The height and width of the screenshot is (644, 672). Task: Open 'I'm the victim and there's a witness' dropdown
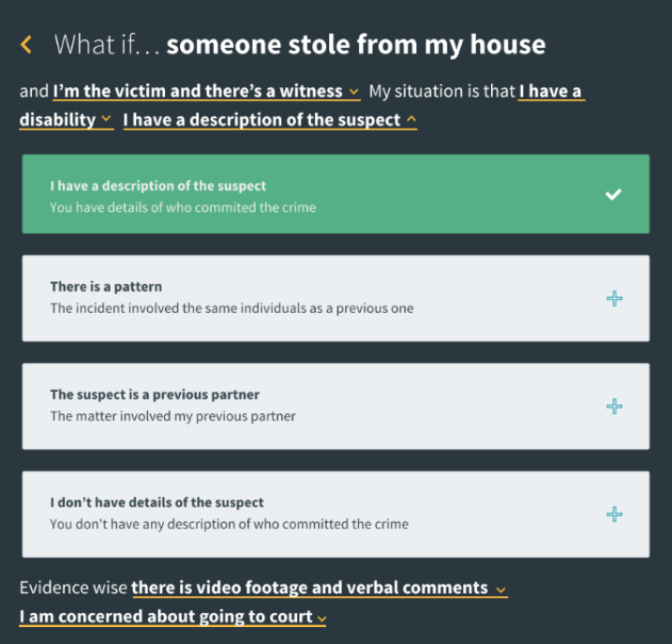point(197,92)
